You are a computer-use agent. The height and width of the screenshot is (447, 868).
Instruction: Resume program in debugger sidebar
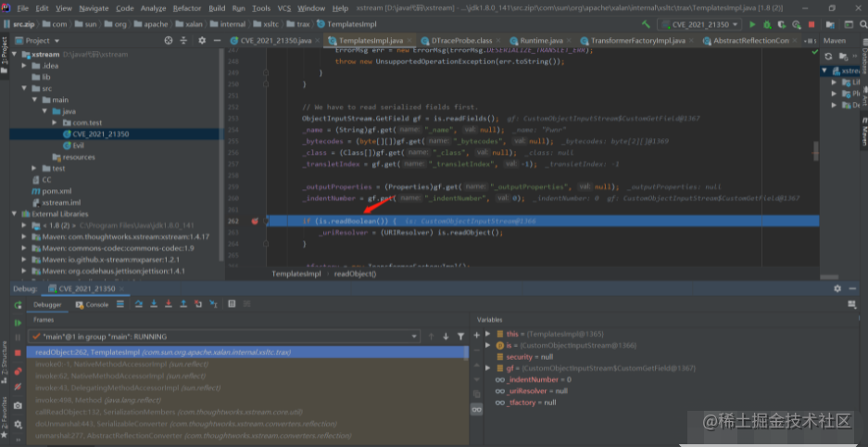click(x=18, y=323)
